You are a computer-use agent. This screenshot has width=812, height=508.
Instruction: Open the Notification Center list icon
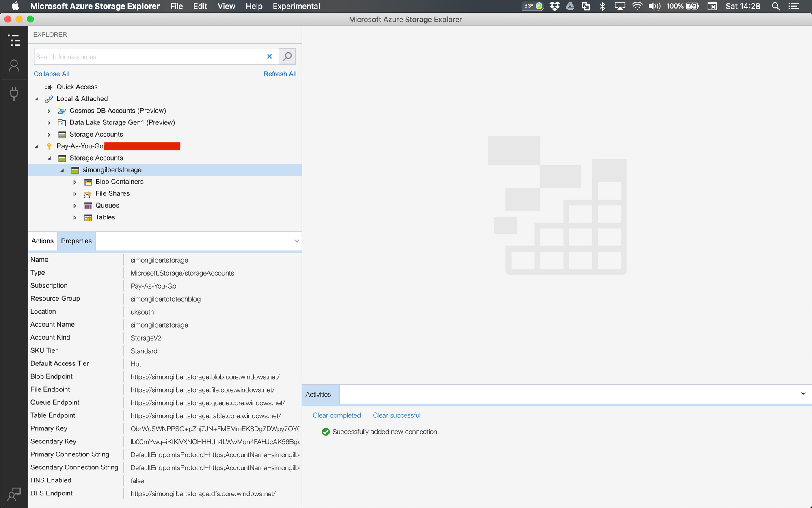click(794, 6)
